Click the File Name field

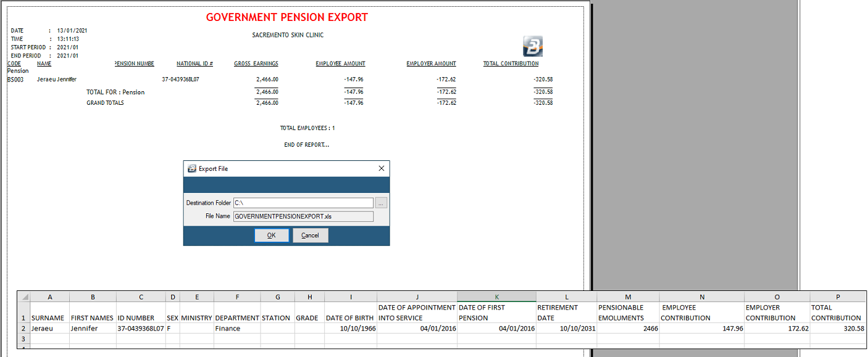pos(303,216)
